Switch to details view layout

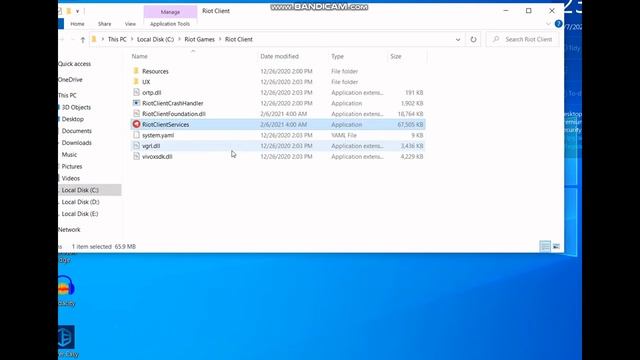[545, 246]
